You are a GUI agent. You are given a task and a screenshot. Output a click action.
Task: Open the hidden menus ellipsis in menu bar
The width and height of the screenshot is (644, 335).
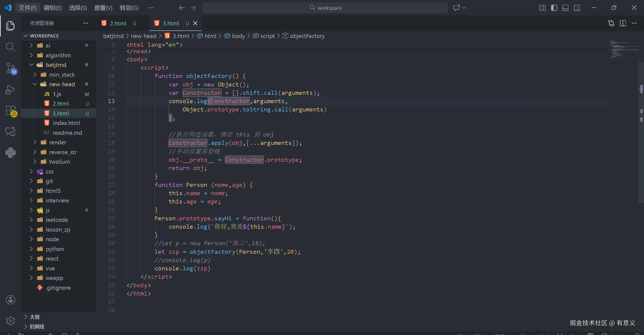(151, 8)
